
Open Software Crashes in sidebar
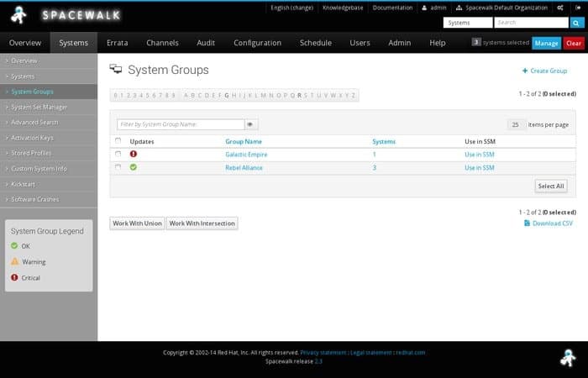pyautogui.click(x=49, y=199)
